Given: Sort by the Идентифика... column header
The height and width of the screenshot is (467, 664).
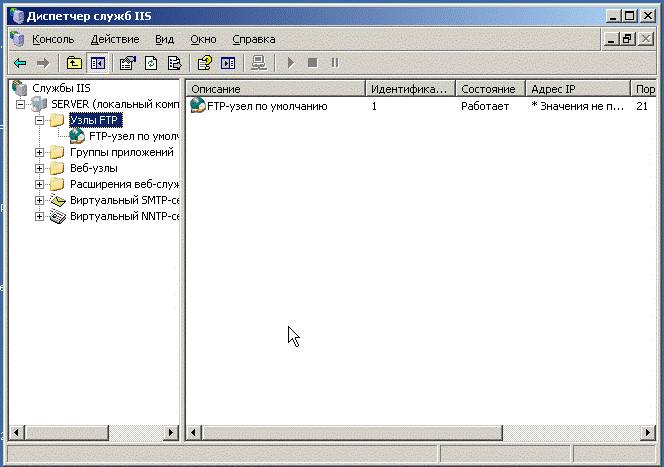Looking at the screenshot, I should (410, 89).
